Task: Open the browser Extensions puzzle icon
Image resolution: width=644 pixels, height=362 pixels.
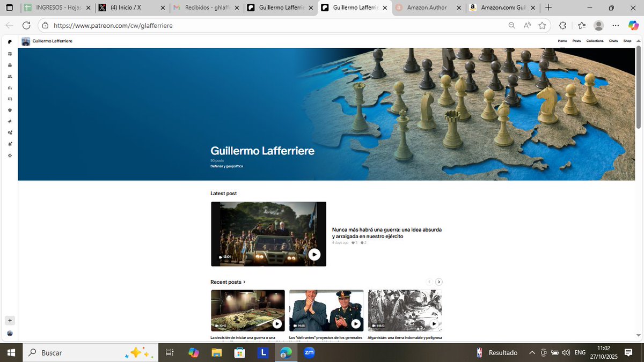Action: [x=562, y=25]
